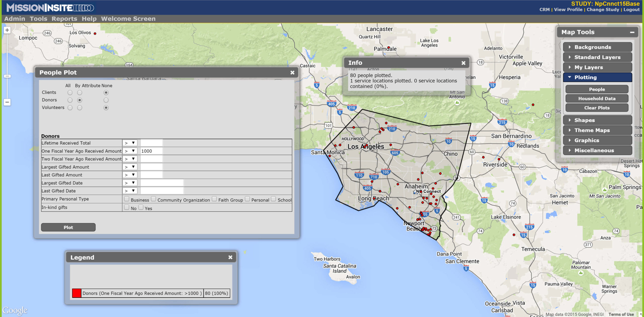Open the Help menu
Screen dimensions: 644x317
coord(89,19)
